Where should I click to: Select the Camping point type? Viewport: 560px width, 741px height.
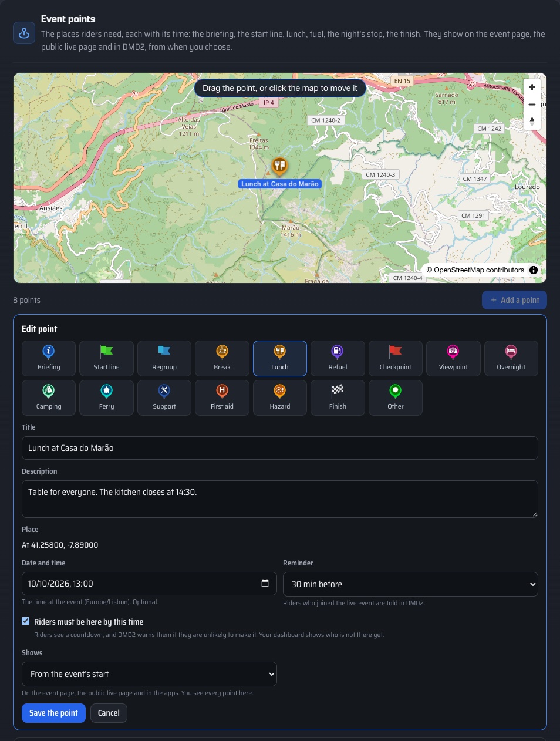49,398
